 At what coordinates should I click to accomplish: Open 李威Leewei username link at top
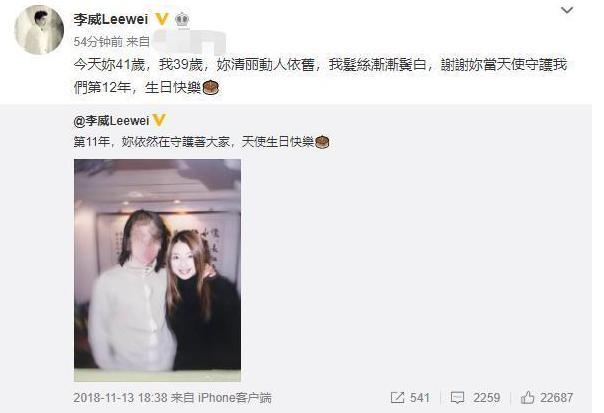(x=111, y=19)
